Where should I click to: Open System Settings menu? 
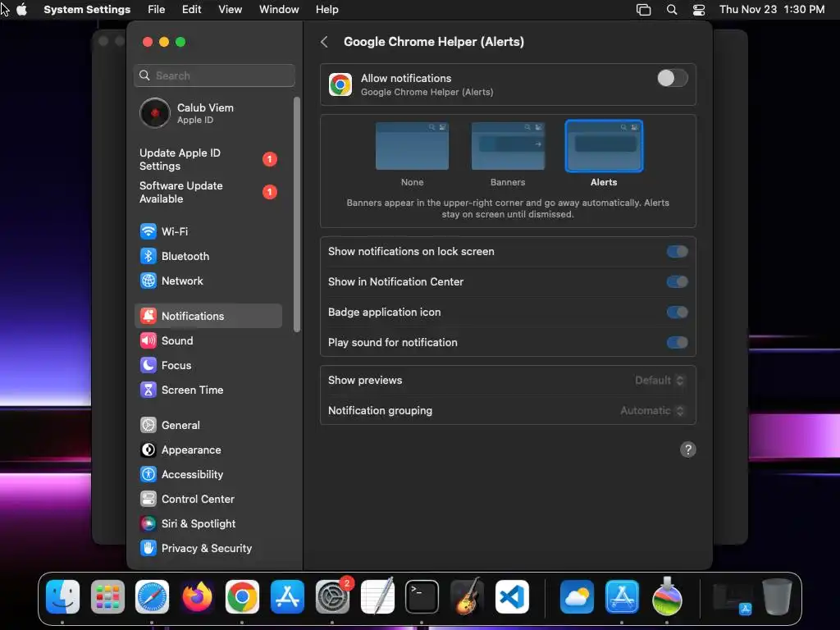(x=87, y=10)
